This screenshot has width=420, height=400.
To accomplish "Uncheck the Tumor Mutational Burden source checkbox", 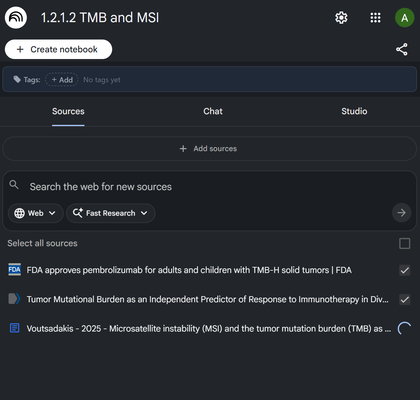I will pyautogui.click(x=404, y=299).
